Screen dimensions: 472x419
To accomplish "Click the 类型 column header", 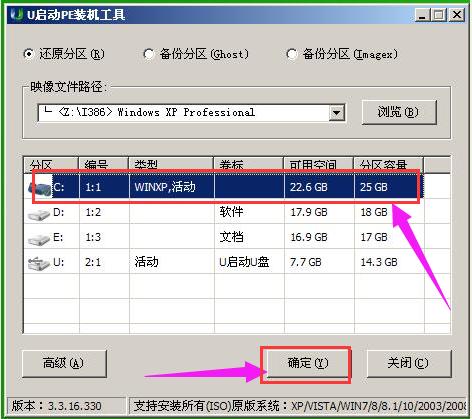I will click(x=171, y=165).
